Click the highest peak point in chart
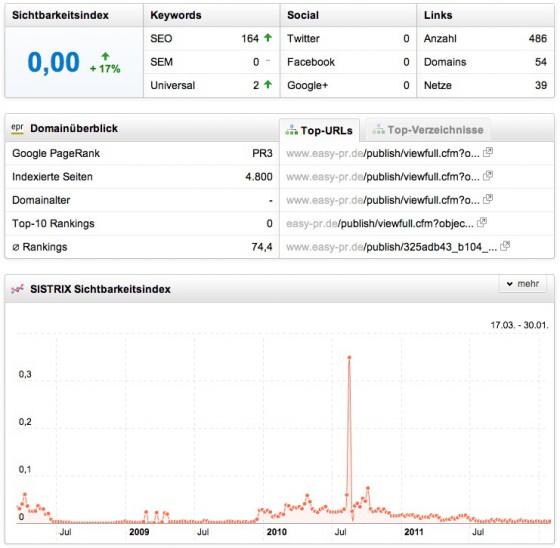The height and width of the screenshot is (548, 560). tap(349, 357)
